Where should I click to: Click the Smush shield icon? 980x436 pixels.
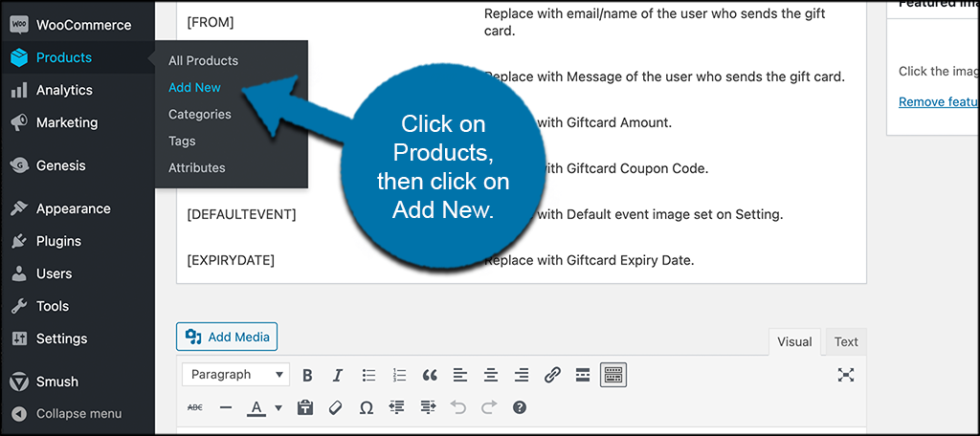coord(19,381)
